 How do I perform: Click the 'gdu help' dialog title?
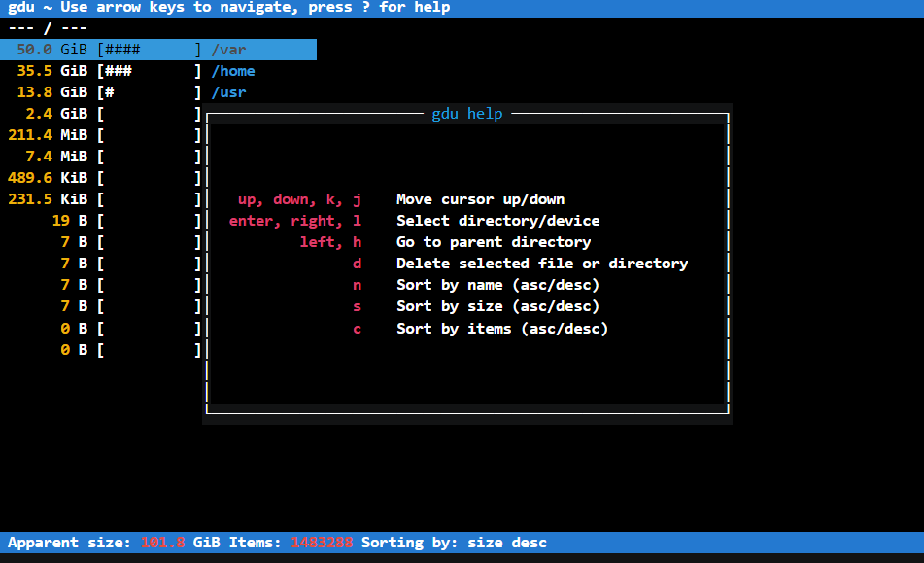pyautogui.click(x=467, y=114)
